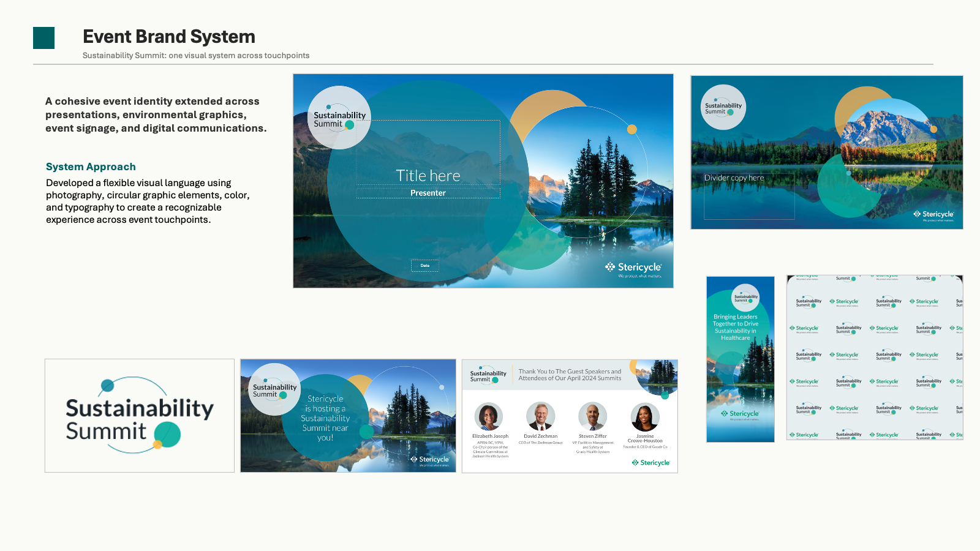Click the Stericycle logo on the divider slide
Screen dimensions: 980x551
pos(933,216)
